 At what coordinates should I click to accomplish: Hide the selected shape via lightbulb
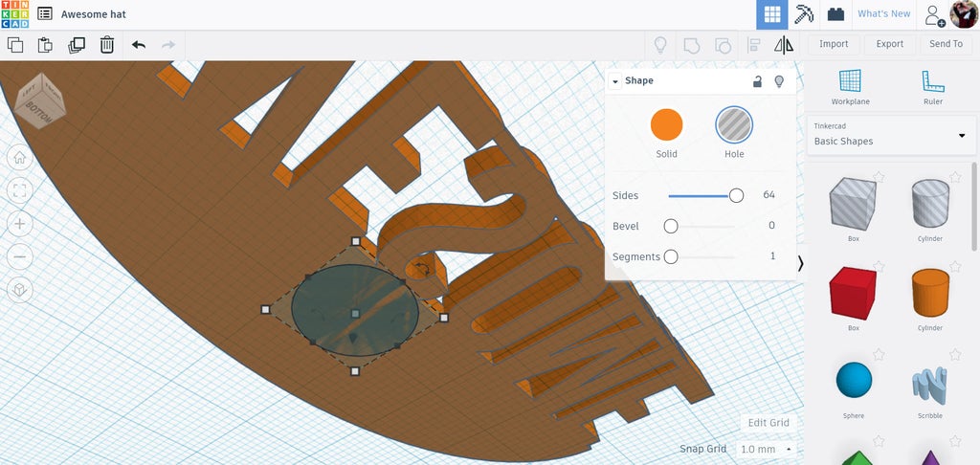[779, 81]
